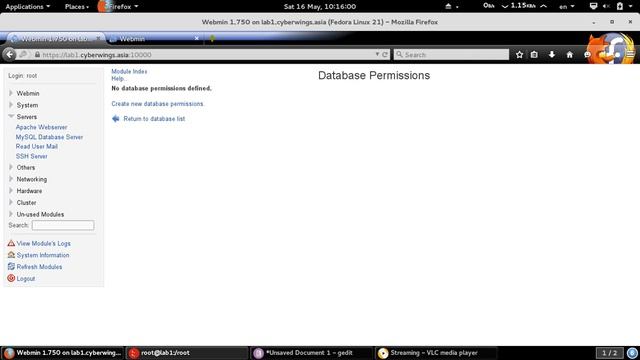640x360 pixels.
Task: Click the System Information link
Action: [43, 255]
